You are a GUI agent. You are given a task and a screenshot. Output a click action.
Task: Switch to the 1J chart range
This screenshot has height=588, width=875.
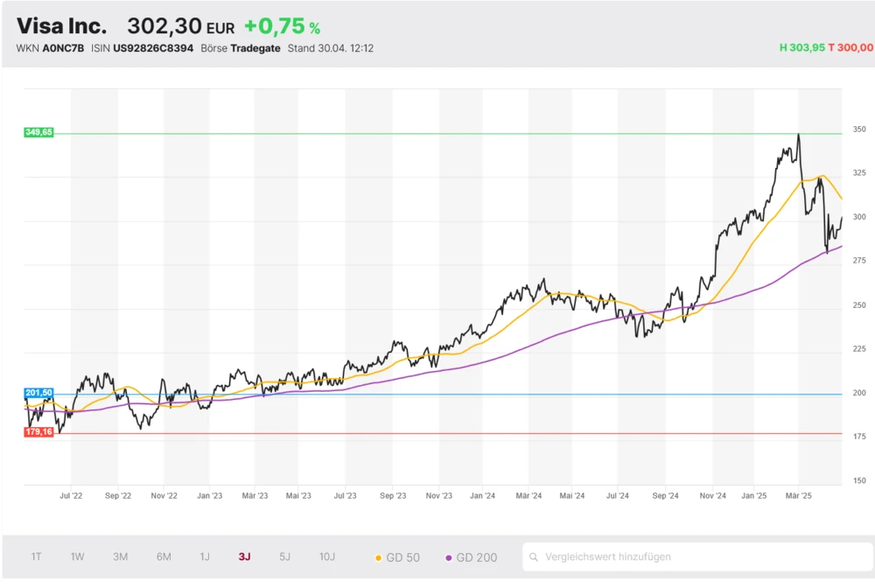pos(205,556)
